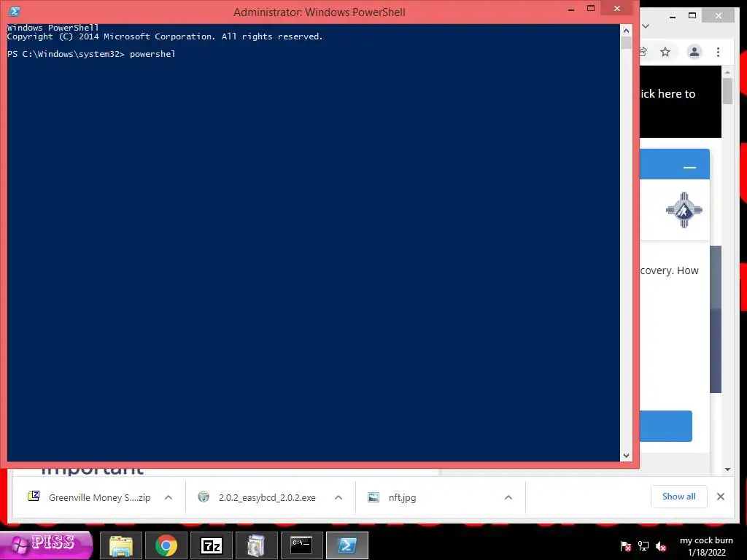The image size is (747, 560).
Task: Minimize the PowerShell window
Action: click(x=571, y=9)
